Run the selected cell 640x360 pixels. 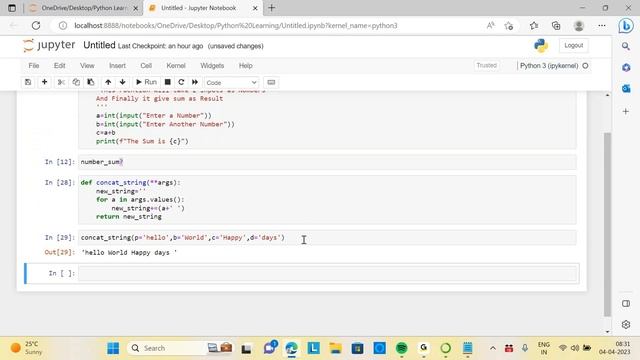pos(146,82)
